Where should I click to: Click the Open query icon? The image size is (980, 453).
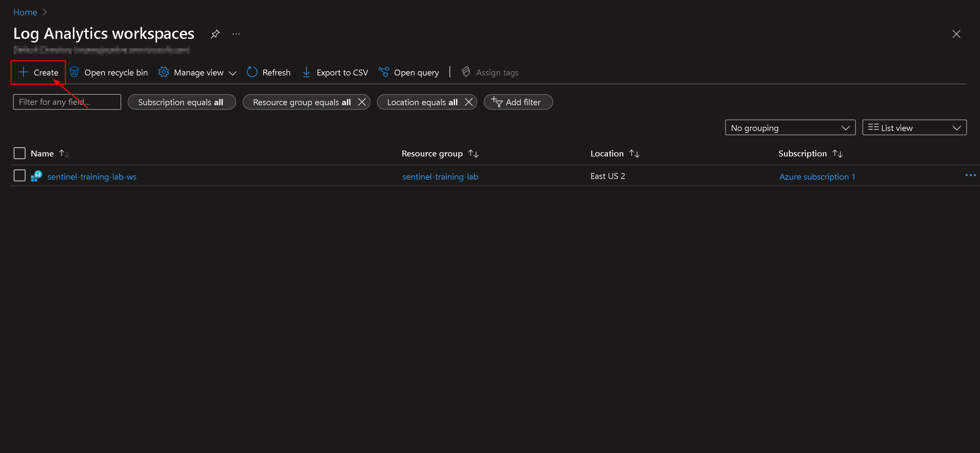click(x=384, y=72)
